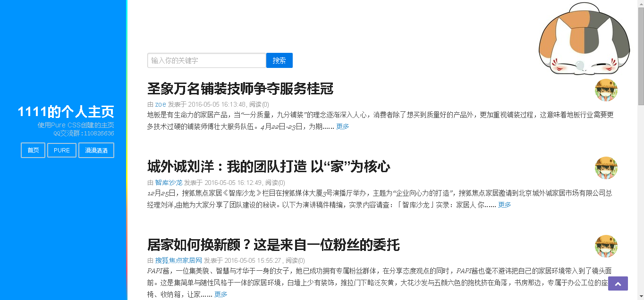Image resolution: width=644 pixels, height=300 pixels.
Task: Visit author link 智库沙龙
Action: point(169,183)
